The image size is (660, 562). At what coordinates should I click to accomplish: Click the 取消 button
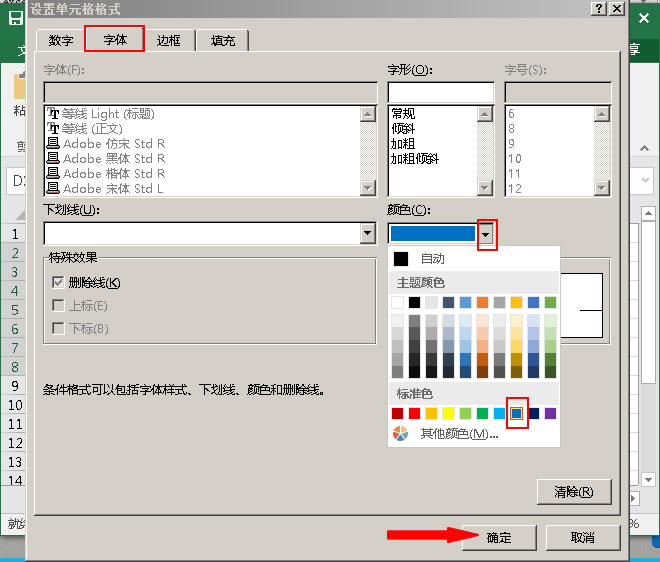(583, 537)
